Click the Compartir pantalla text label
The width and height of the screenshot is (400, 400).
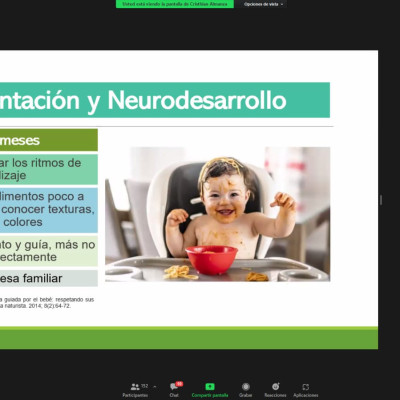click(x=210, y=395)
